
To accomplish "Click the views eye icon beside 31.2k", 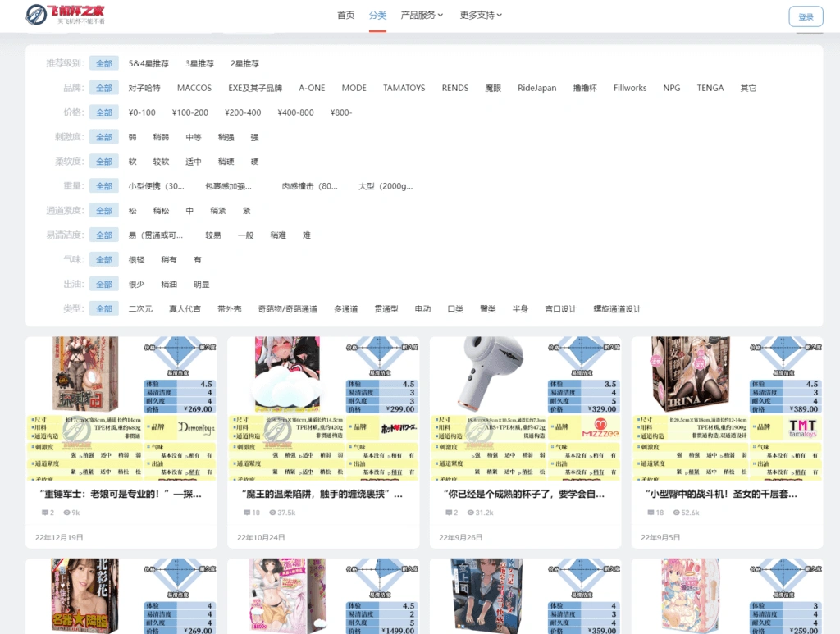I will 470,513.
